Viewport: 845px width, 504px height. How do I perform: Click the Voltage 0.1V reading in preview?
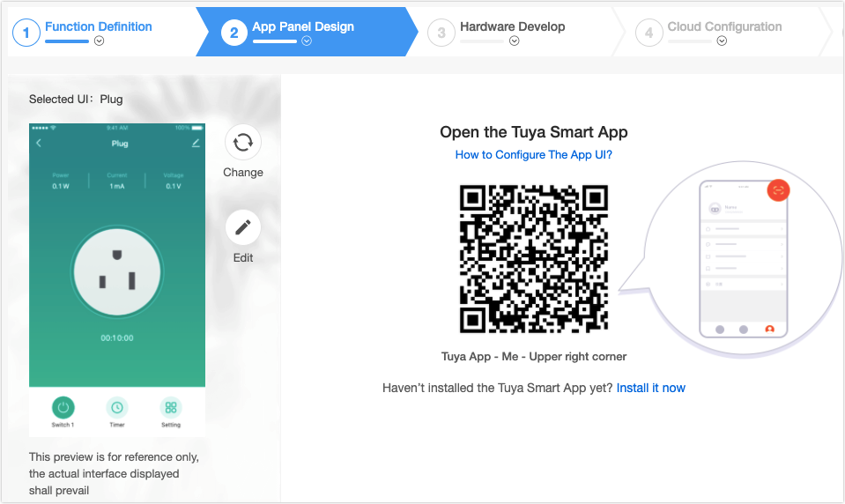pos(174,182)
